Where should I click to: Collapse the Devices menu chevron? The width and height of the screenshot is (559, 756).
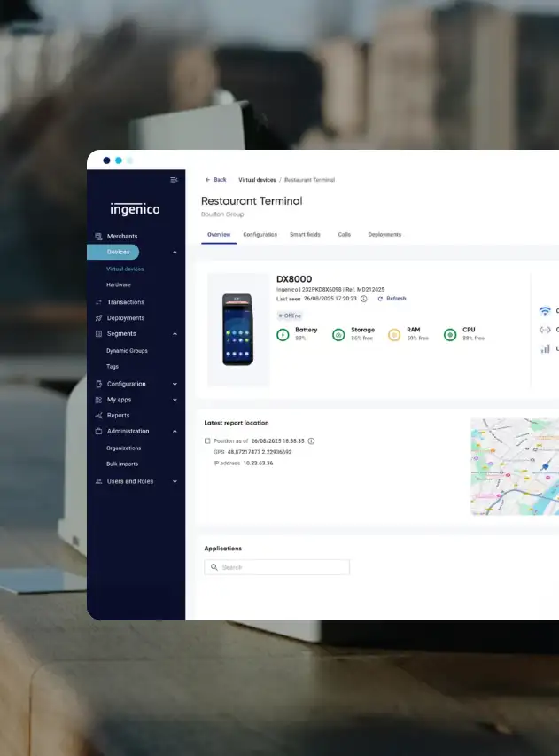point(175,253)
